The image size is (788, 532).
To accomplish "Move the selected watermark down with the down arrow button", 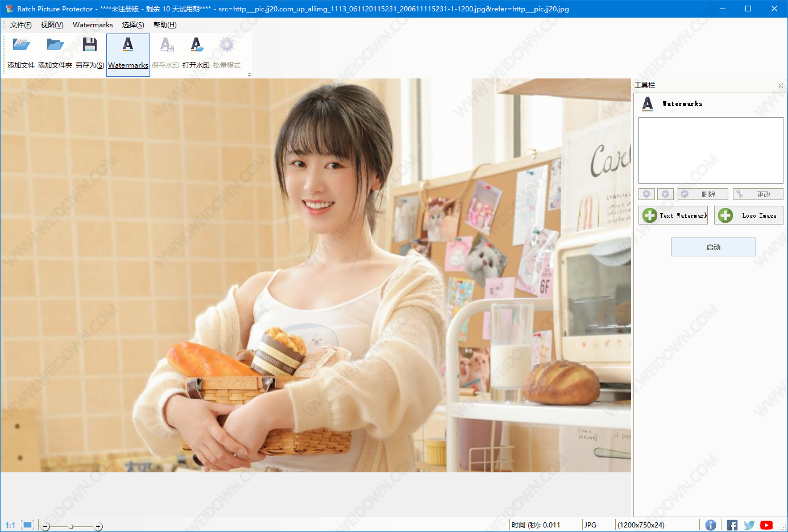I will 665,194.
